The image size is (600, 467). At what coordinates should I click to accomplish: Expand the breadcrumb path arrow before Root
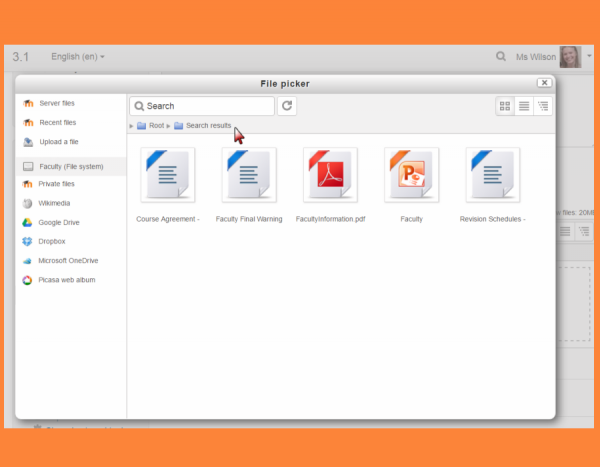click(131, 126)
